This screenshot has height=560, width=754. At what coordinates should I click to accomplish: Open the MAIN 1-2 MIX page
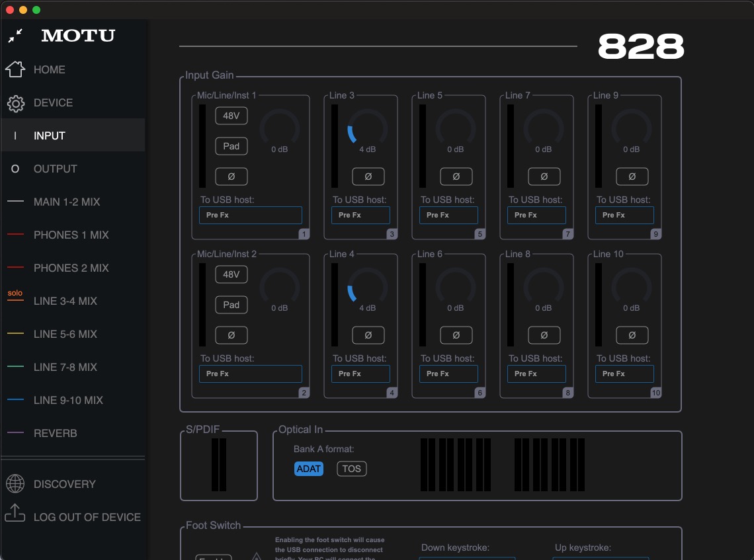[x=73, y=202]
